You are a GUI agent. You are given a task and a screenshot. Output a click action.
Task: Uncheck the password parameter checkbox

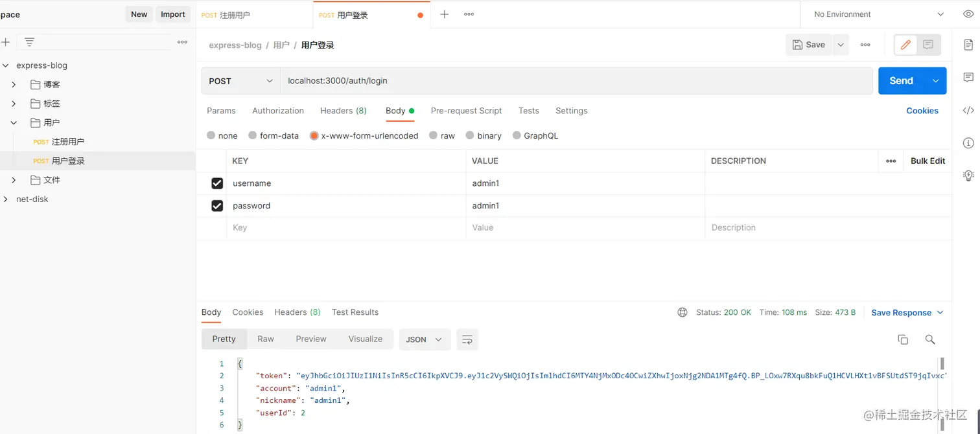217,206
